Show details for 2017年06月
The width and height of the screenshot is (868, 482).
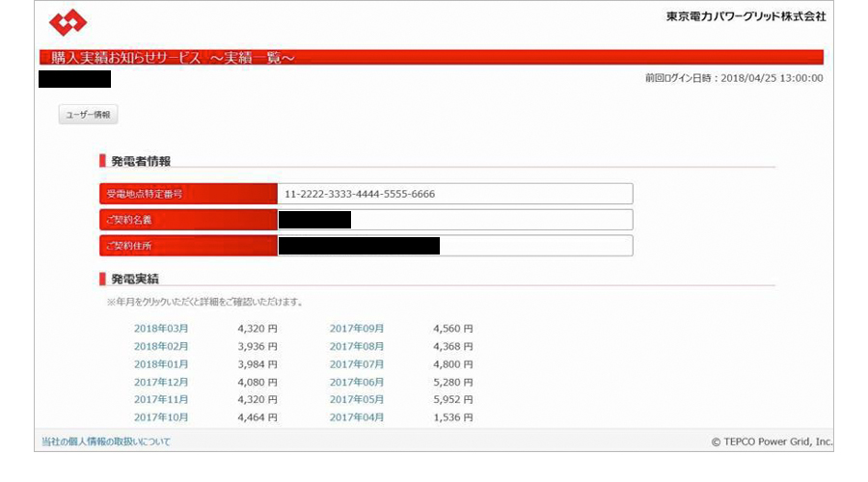tap(357, 382)
